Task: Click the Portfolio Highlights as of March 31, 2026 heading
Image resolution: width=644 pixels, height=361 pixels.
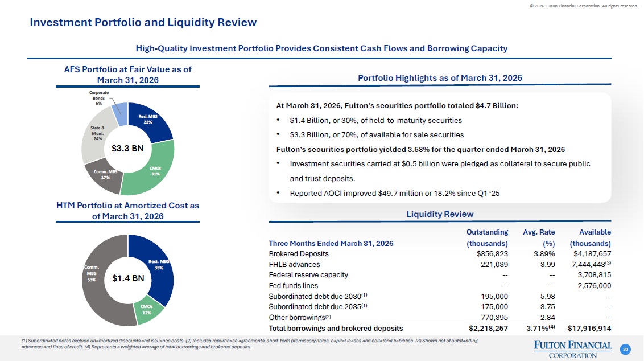Action: coord(440,77)
